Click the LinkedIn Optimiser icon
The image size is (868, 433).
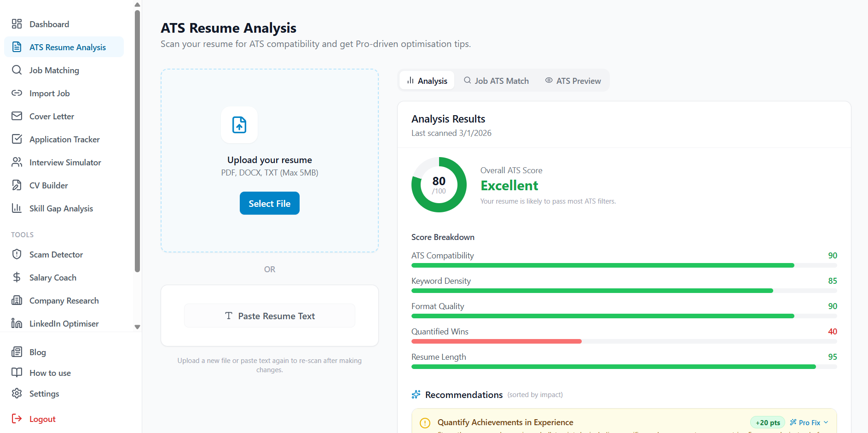click(17, 323)
